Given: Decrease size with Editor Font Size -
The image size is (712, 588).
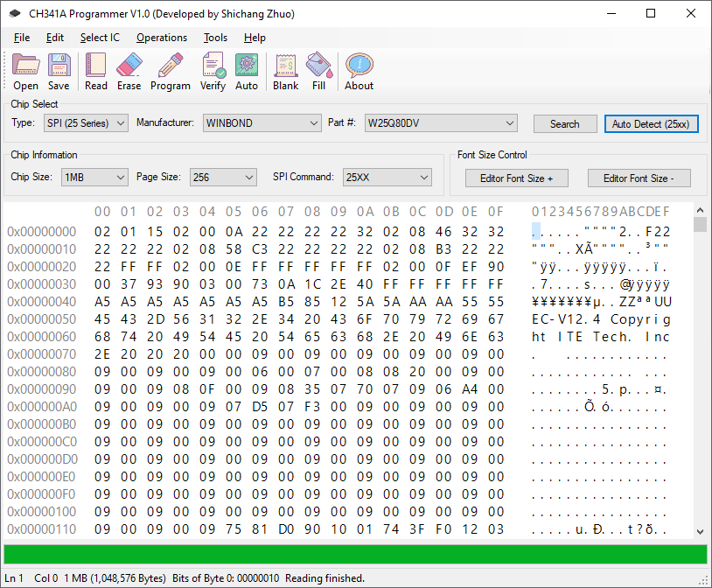Looking at the screenshot, I should tap(639, 178).
